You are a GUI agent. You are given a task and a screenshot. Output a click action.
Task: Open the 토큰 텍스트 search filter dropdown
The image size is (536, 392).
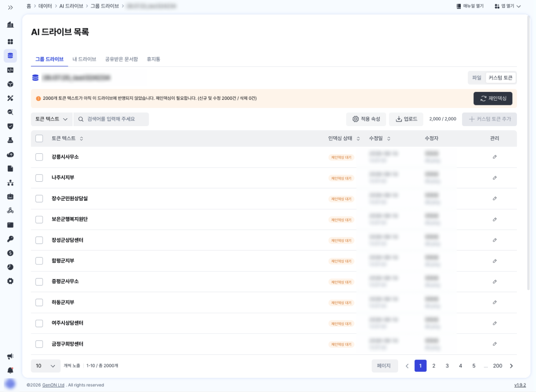pos(52,119)
